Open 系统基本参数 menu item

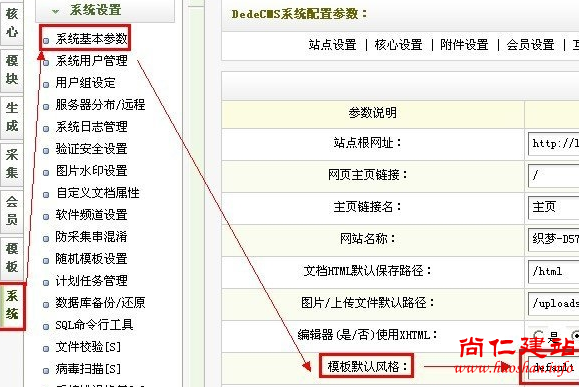[92, 38]
